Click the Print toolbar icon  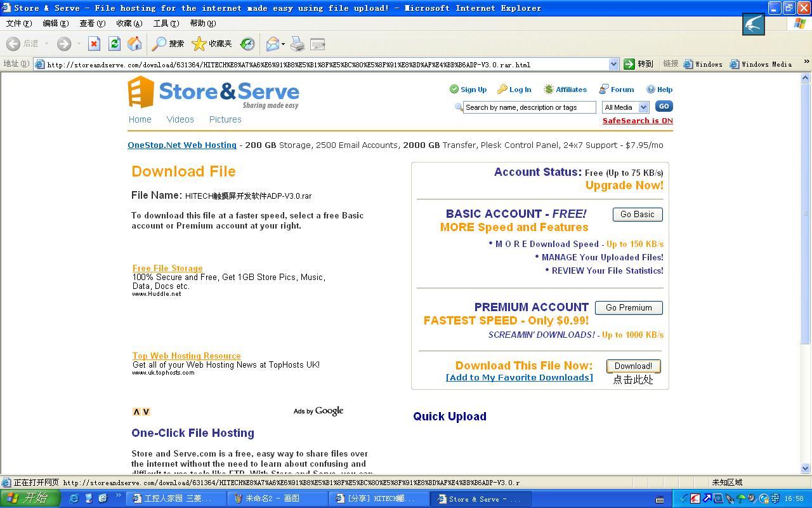[298, 44]
